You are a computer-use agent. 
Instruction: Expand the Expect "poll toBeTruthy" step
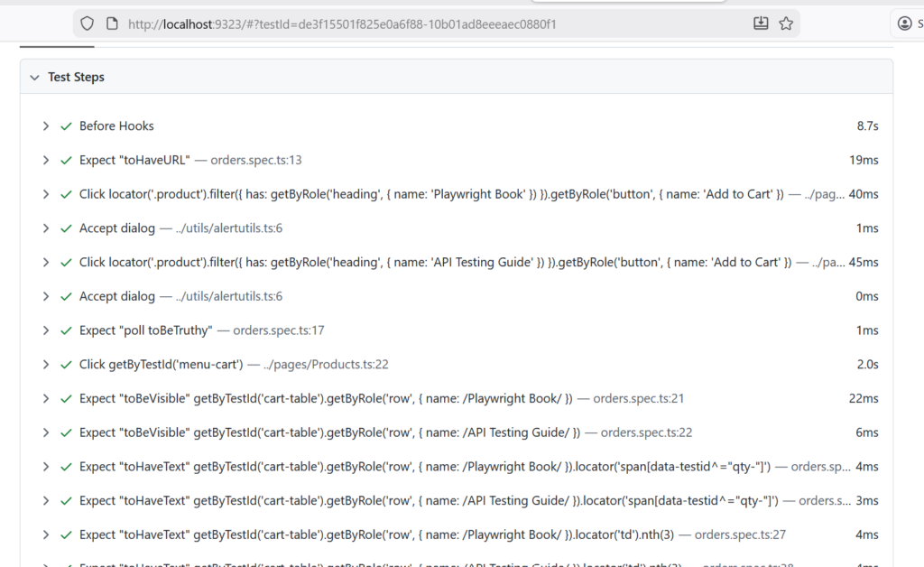pyautogui.click(x=45, y=330)
